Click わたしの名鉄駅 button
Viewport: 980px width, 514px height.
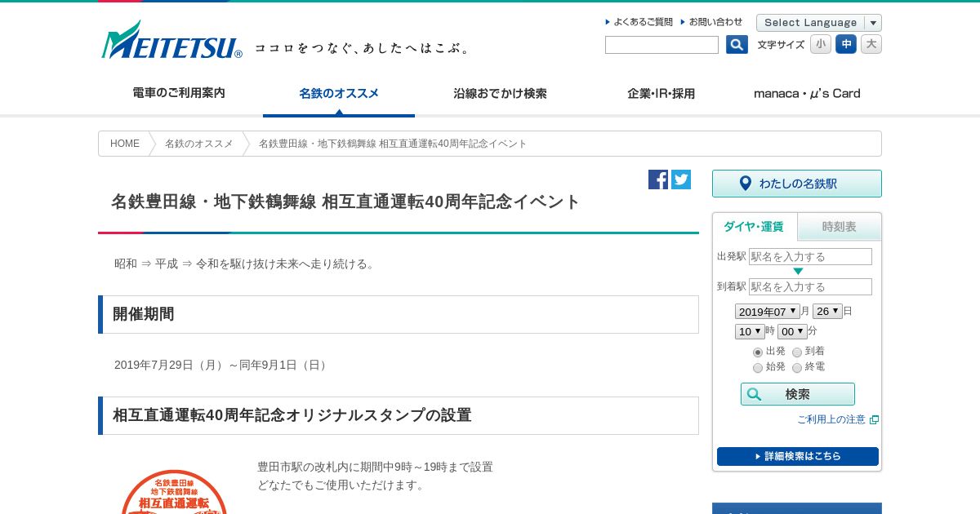797,184
